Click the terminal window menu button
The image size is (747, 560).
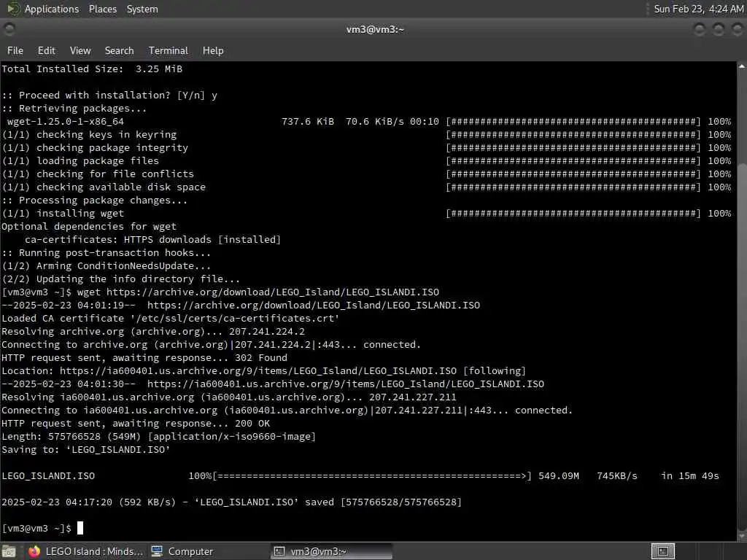point(9,29)
